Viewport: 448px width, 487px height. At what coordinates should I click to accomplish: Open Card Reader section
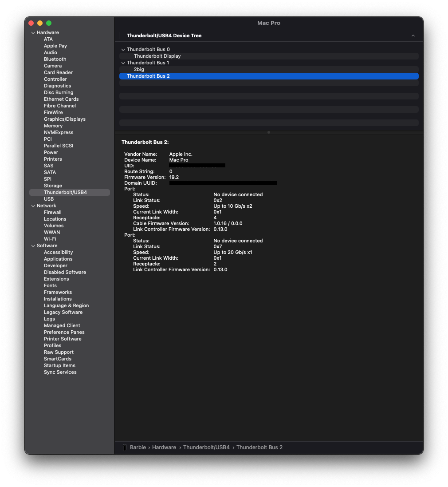[58, 72]
